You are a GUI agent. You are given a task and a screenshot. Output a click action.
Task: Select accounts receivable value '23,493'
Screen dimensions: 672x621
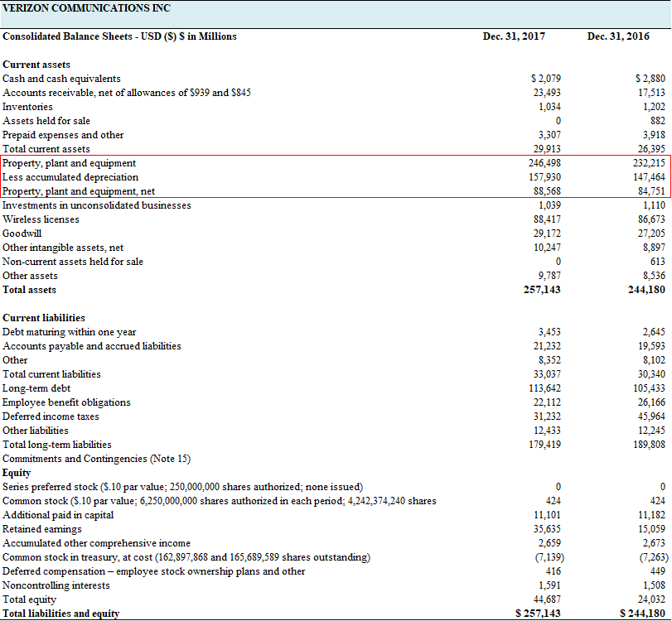[547, 93]
